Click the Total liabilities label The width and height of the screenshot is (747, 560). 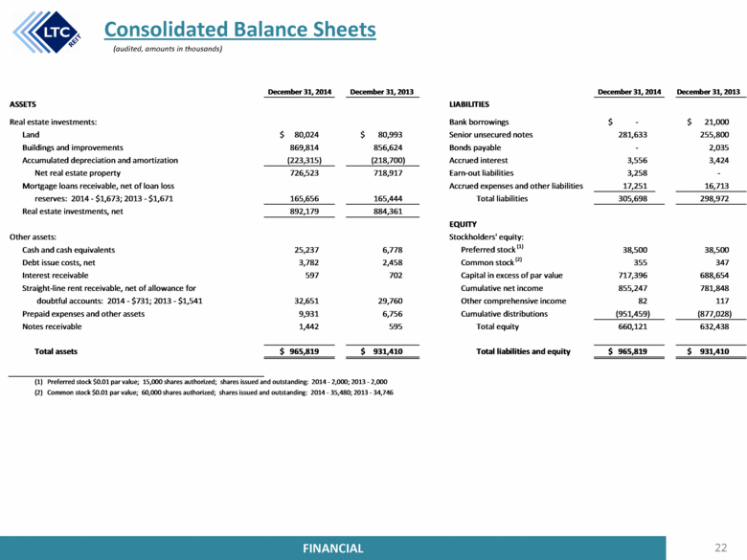point(502,198)
